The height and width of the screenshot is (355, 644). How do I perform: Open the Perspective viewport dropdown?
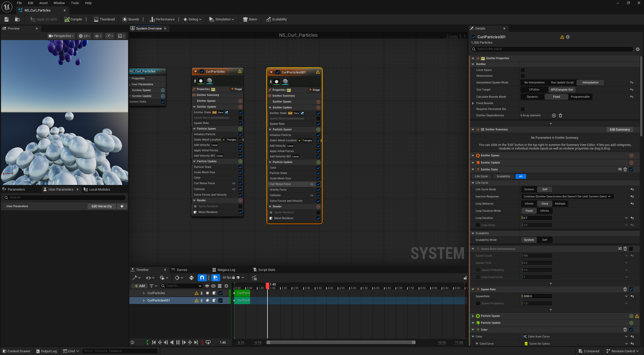point(61,36)
